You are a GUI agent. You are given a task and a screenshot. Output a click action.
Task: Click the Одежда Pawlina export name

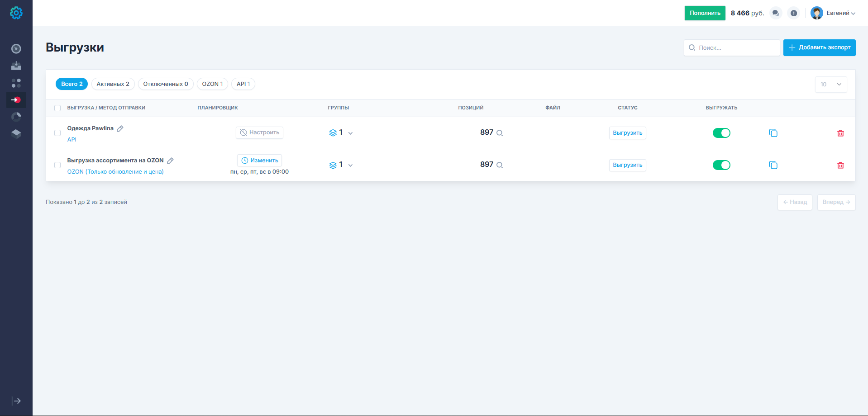(91, 128)
